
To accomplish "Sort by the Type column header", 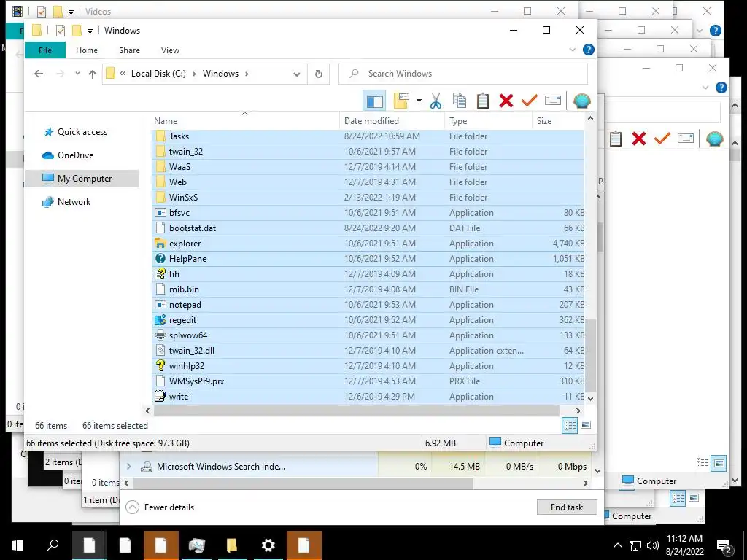I will coord(488,121).
